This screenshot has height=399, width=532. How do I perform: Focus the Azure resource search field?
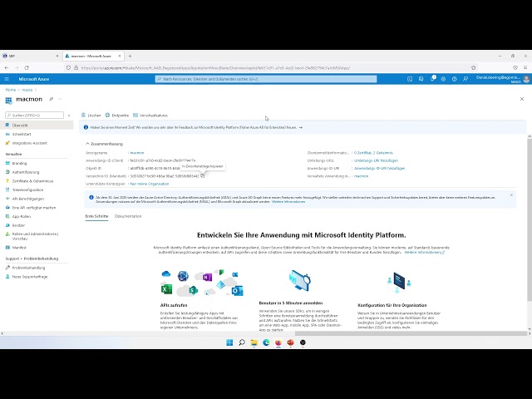point(266,79)
